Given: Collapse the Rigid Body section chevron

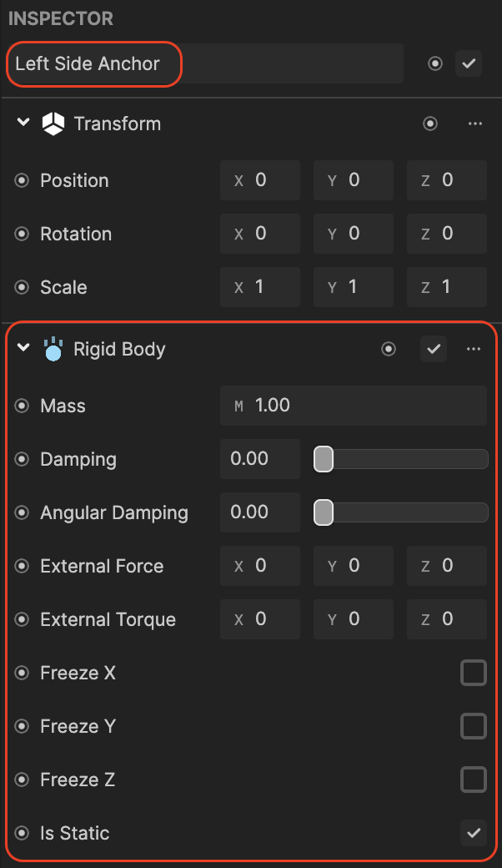Looking at the screenshot, I should coord(23,348).
